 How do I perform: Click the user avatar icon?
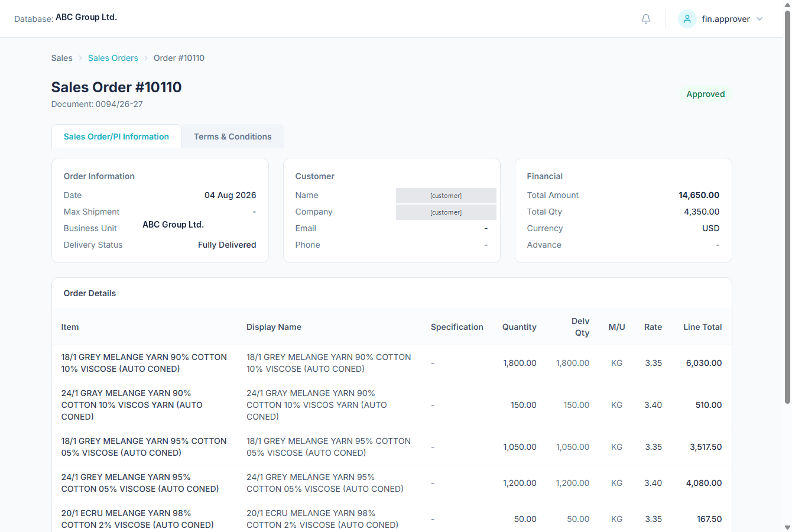pos(687,19)
